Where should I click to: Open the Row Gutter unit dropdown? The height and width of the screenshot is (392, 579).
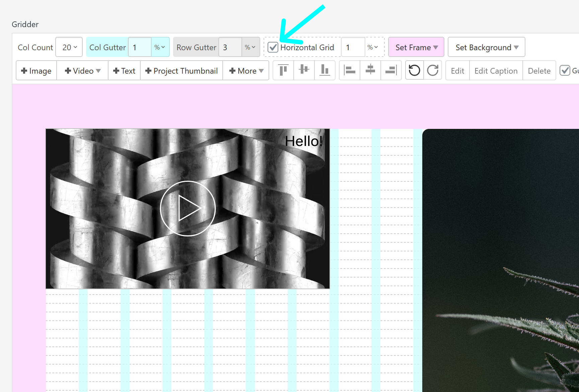[x=250, y=47]
